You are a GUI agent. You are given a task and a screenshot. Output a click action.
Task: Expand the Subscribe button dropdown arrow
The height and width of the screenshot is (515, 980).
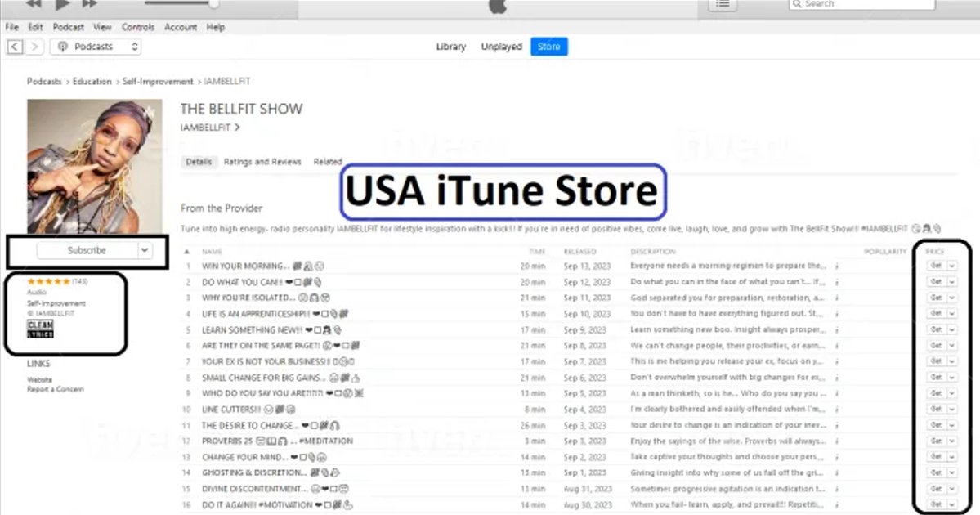(x=145, y=250)
